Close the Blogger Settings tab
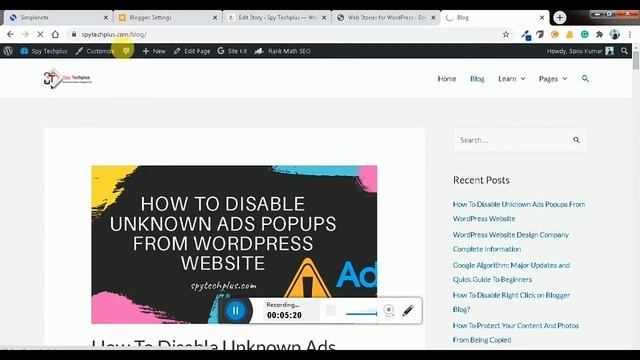The image size is (640, 360). [215, 18]
